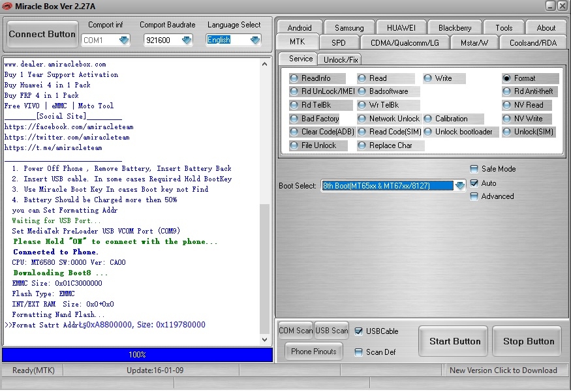Select Clear Code(ADB) option
The height and width of the screenshot is (392, 571).
click(x=322, y=132)
